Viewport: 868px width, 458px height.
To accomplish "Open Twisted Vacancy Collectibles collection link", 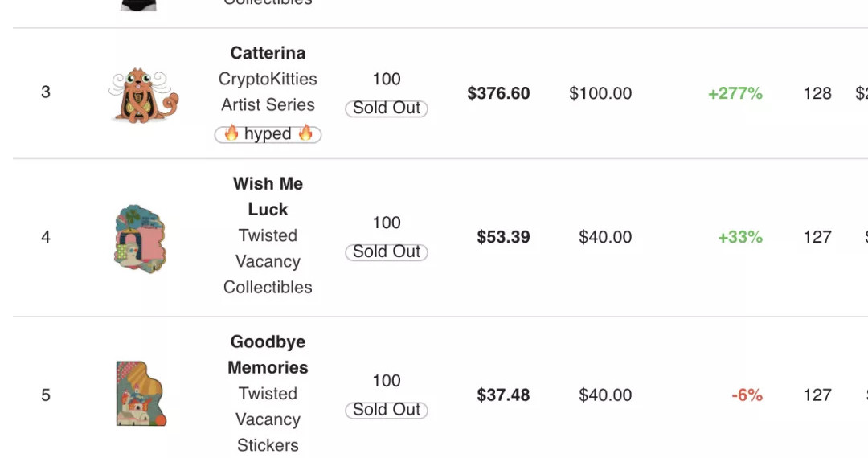I will click(x=268, y=261).
